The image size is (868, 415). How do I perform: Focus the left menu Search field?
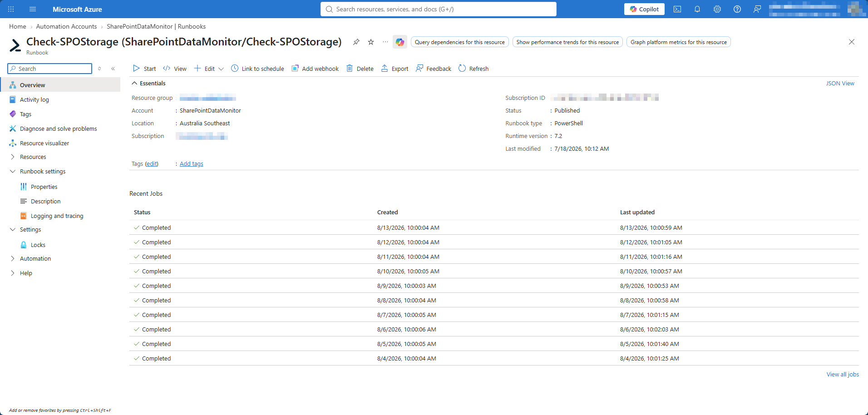pos(50,69)
